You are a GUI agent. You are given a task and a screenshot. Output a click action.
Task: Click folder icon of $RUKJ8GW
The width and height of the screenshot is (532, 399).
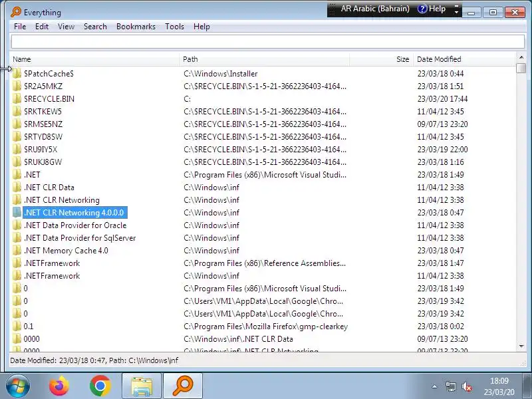(x=17, y=162)
